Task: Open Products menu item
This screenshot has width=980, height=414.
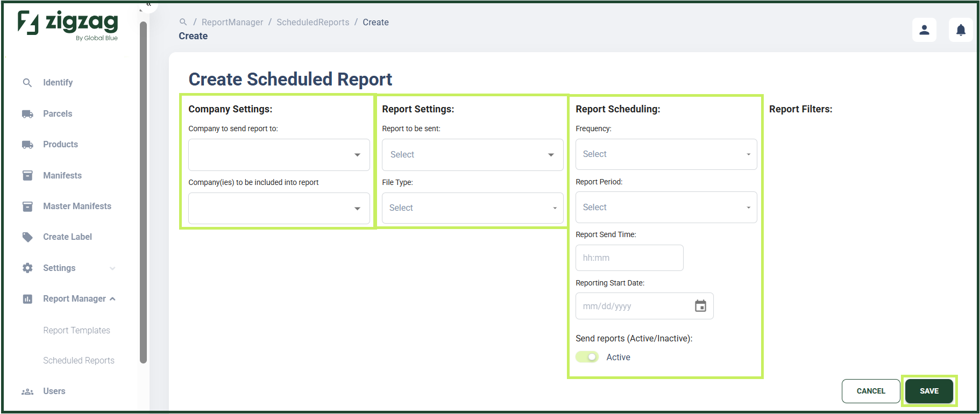Action: (x=60, y=145)
